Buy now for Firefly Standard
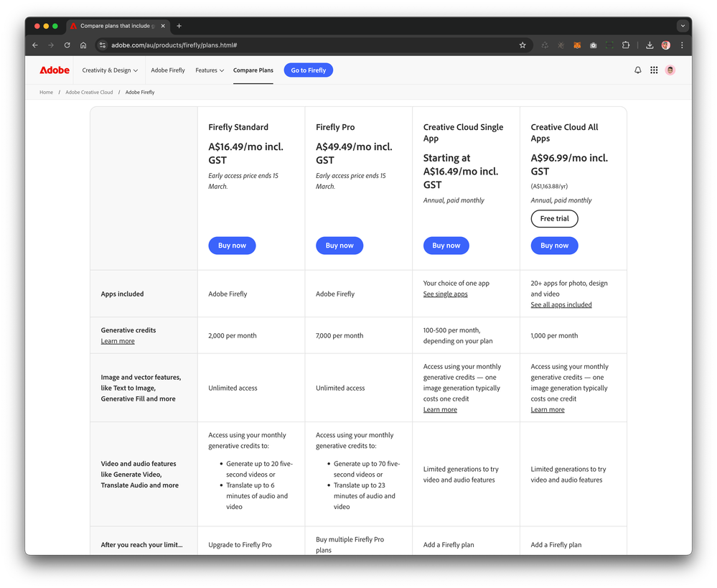Viewport: 717px width, 588px height. click(232, 246)
